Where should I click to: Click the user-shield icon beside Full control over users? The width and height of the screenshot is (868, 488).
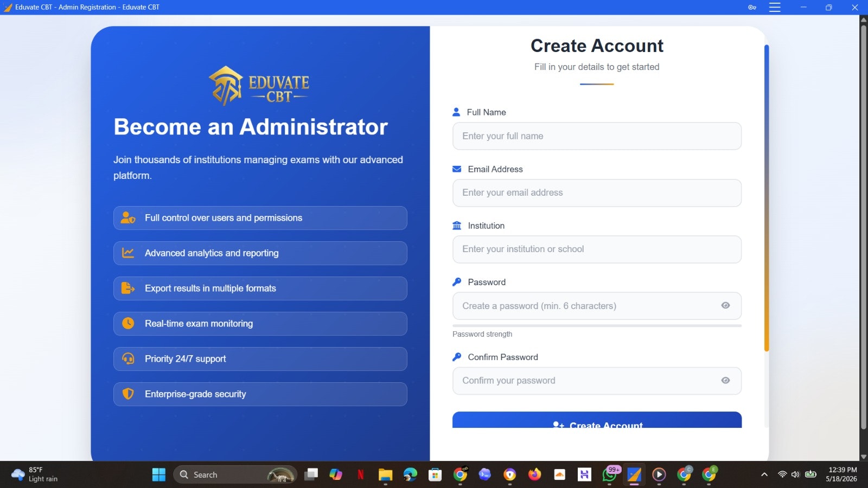[128, 218]
